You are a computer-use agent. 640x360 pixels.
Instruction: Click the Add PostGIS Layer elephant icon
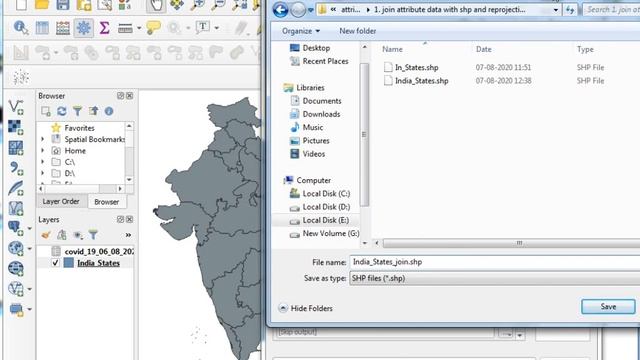click(15, 228)
